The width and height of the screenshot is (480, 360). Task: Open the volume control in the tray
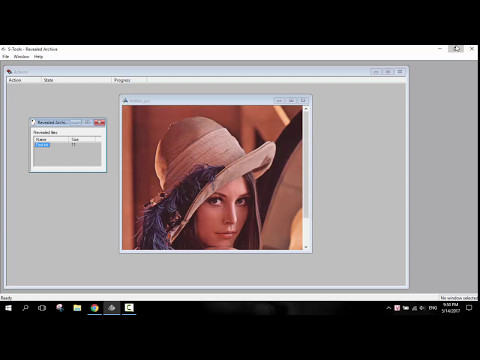pos(422,308)
